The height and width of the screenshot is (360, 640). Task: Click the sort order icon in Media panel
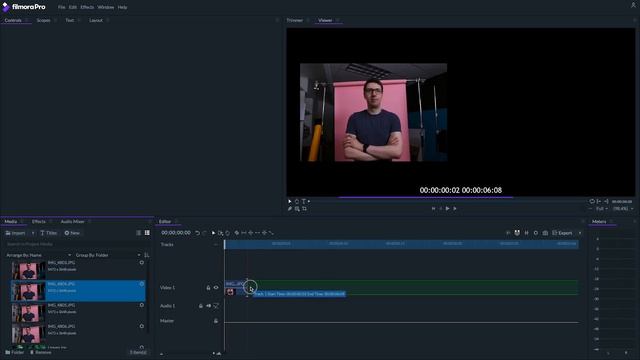click(x=147, y=255)
